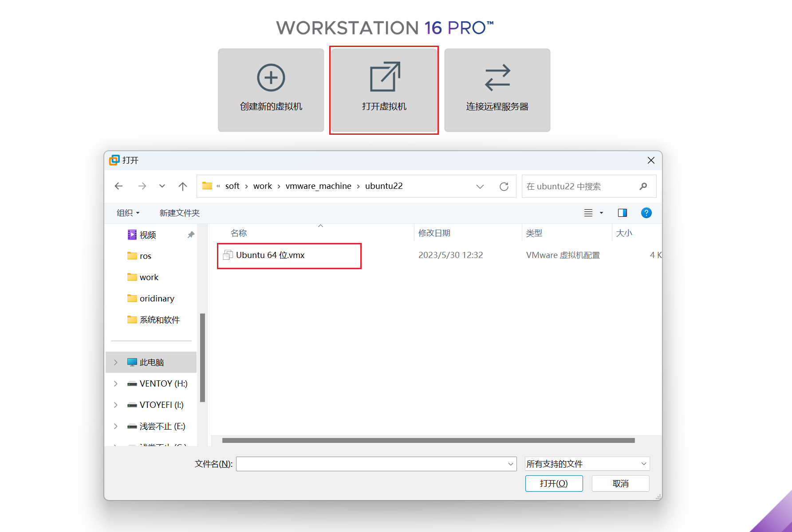Go forward in the Open dialog
The width and height of the screenshot is (792, 532).
pyautogui.click(x=142, y=186)
